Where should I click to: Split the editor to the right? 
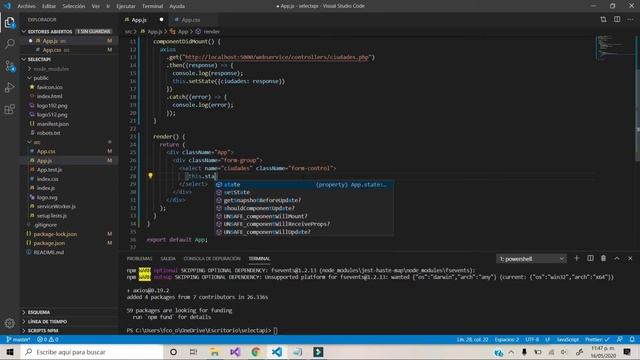pos(617,19)
